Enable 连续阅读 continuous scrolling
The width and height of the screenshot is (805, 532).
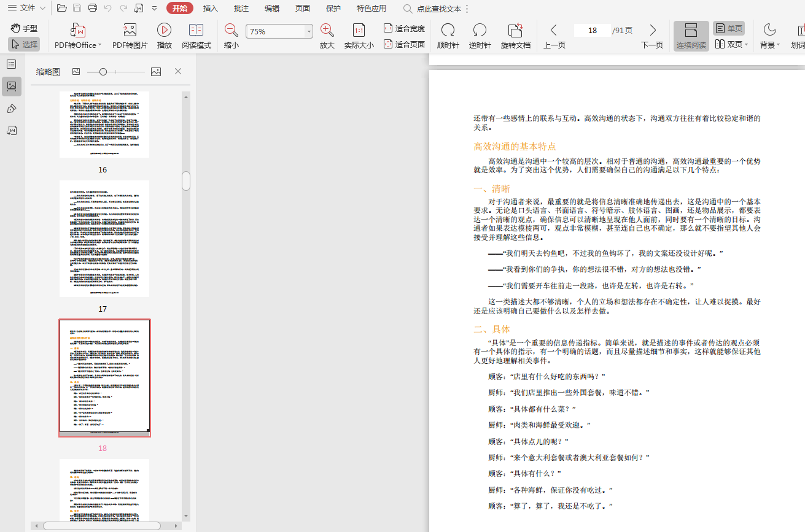(691, 36)
